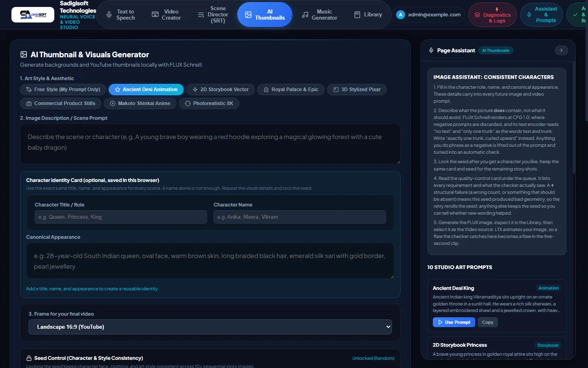Image resolution: width=588 pixels, height=368 pixels.
Task: Click the 10 STUDIO ART PROMPTS heading
Action: tap(460, 267)
